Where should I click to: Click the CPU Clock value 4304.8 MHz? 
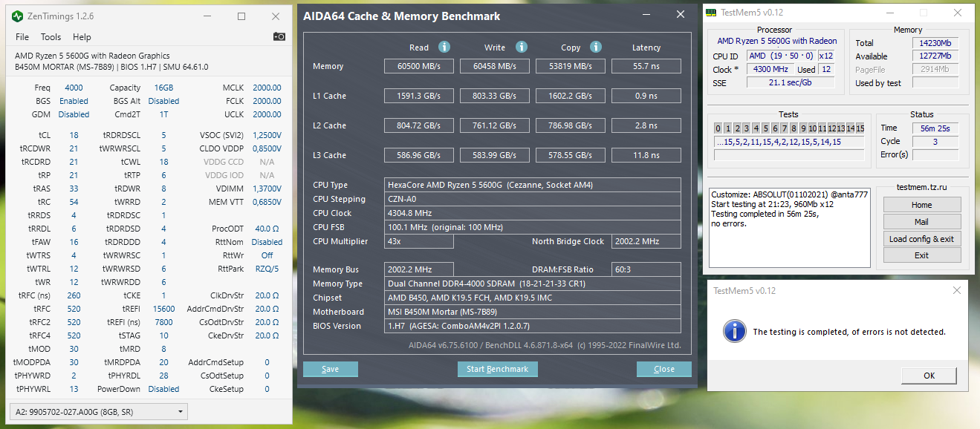[x=533, y=213]
